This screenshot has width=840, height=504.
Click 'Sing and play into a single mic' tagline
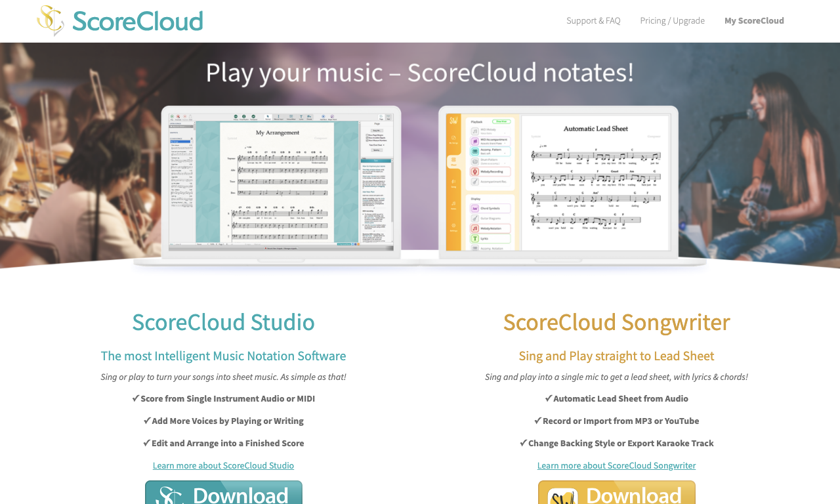tap(616, 377)
